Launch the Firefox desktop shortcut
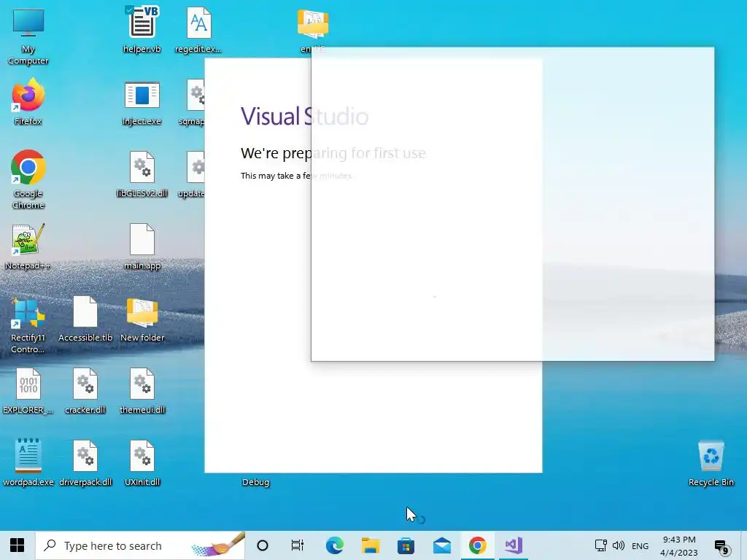This screenshot has height=560, width=747. [28, 102]
